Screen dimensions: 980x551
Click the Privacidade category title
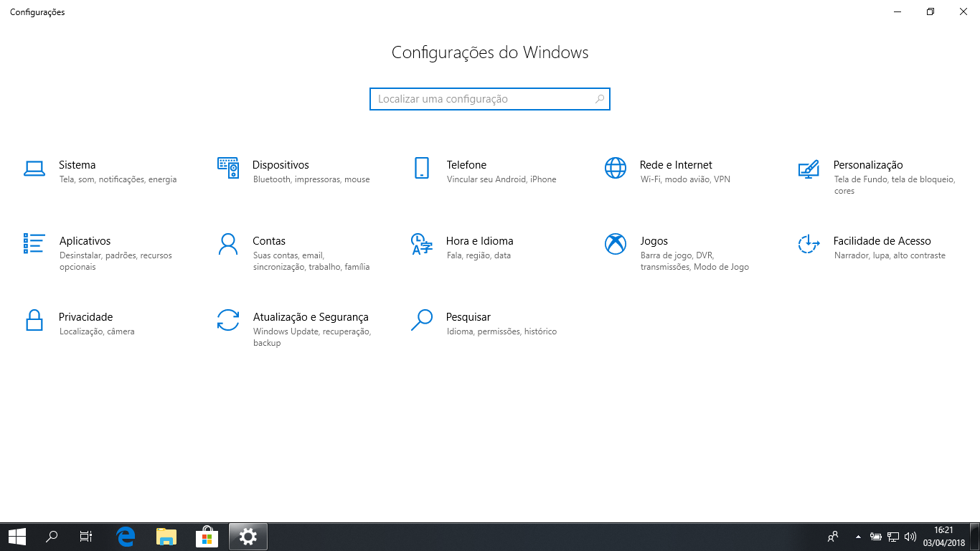(85, 317)
